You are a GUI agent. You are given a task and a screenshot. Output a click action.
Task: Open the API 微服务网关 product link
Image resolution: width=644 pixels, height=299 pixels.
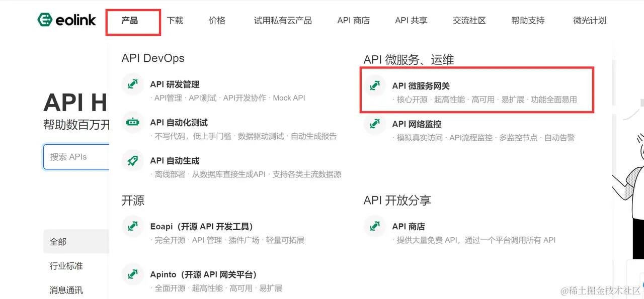pyautogui.click(x=421, y=86)
